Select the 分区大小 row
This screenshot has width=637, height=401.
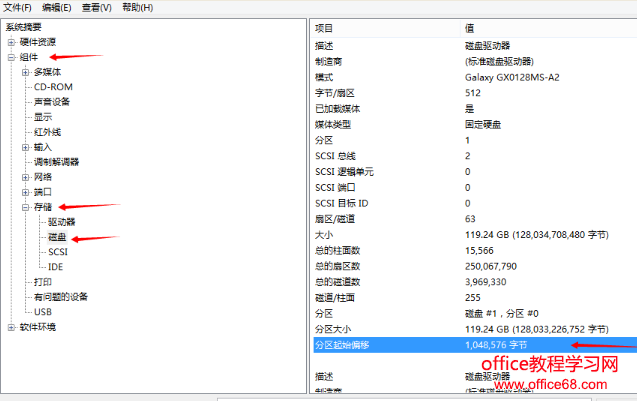point(475,329)
